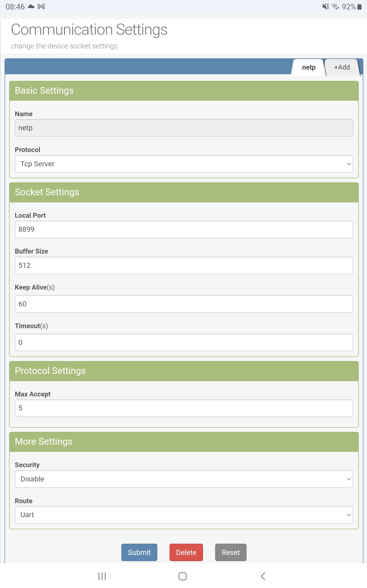Tap the Gmail notification icon

tap(41, 7)
